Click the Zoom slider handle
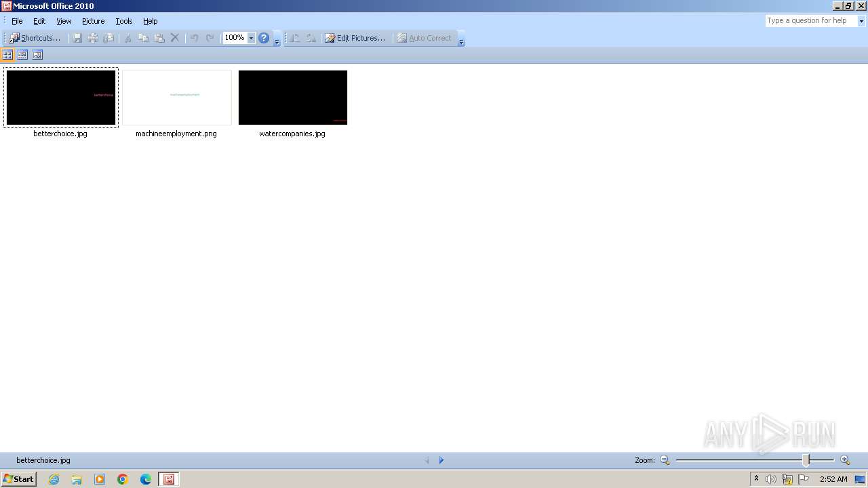 (806, 460)
